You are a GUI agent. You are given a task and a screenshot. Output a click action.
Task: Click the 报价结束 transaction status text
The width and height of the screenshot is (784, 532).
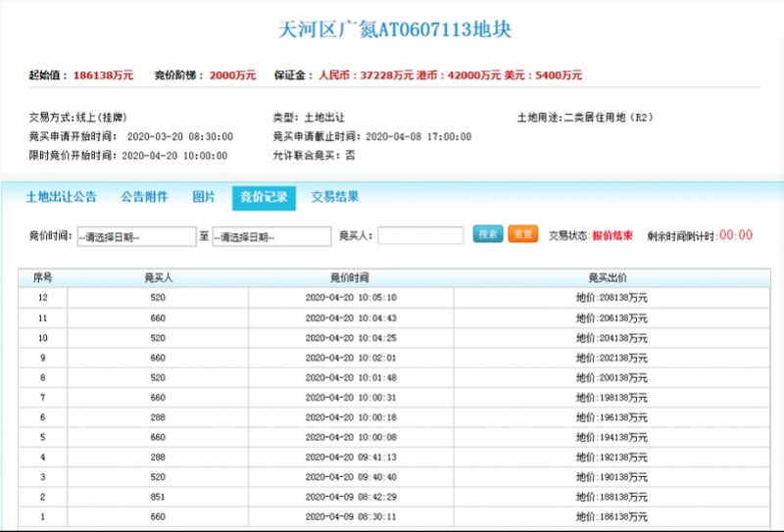click(612, 235)
